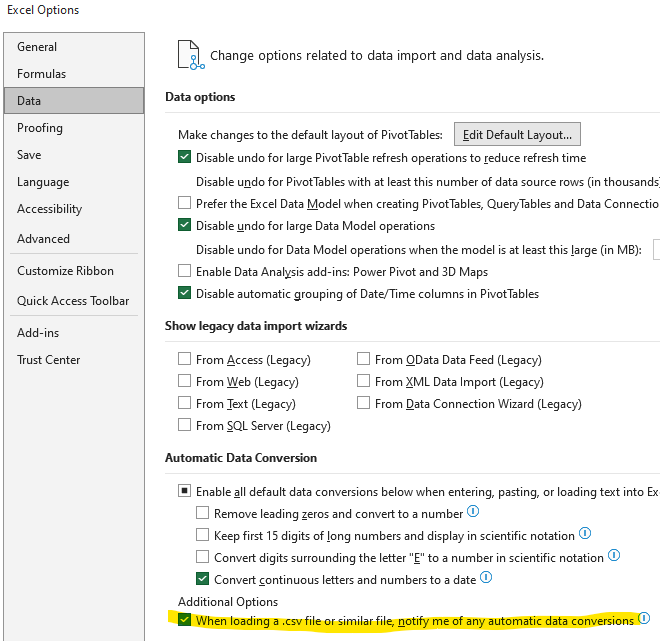Uncheck Convert continuous letters and numbers to date
Screen dimensions: 660x641
202,579
